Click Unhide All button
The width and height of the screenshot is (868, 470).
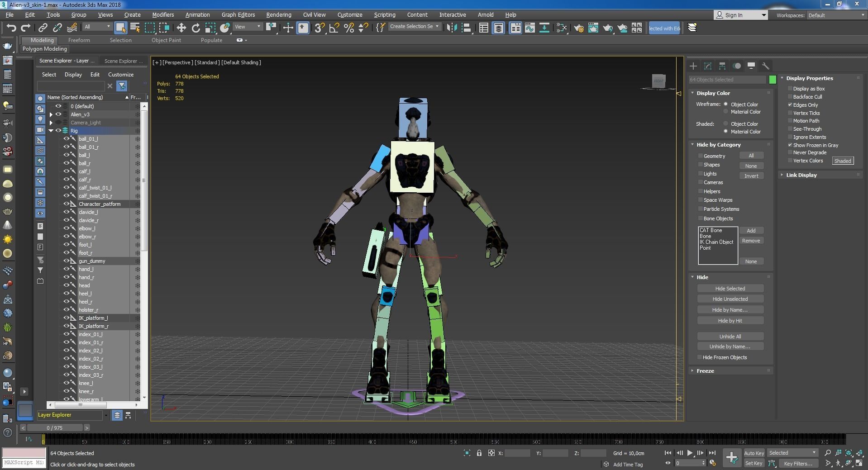coord(730,337)
